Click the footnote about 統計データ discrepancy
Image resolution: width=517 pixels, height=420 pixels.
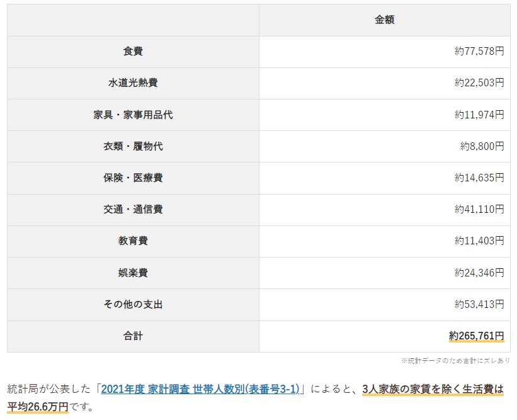pyautogui.click(x=455, y=361)
